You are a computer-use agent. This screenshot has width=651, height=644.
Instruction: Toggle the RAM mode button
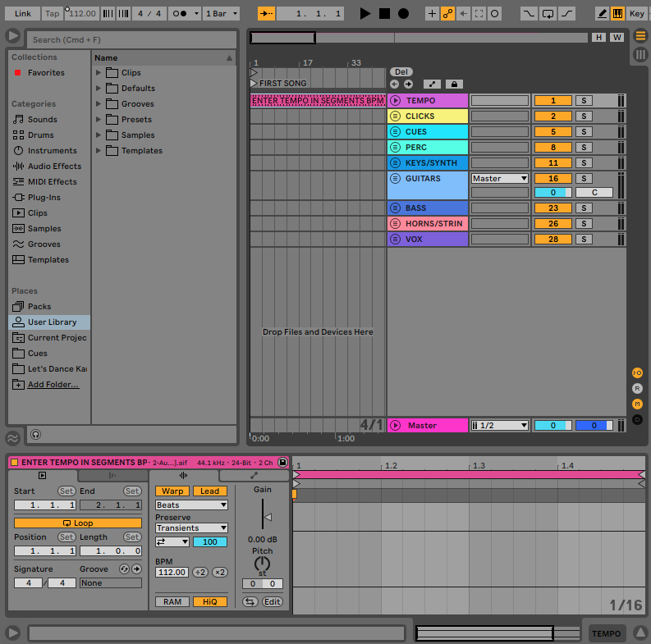172,601
